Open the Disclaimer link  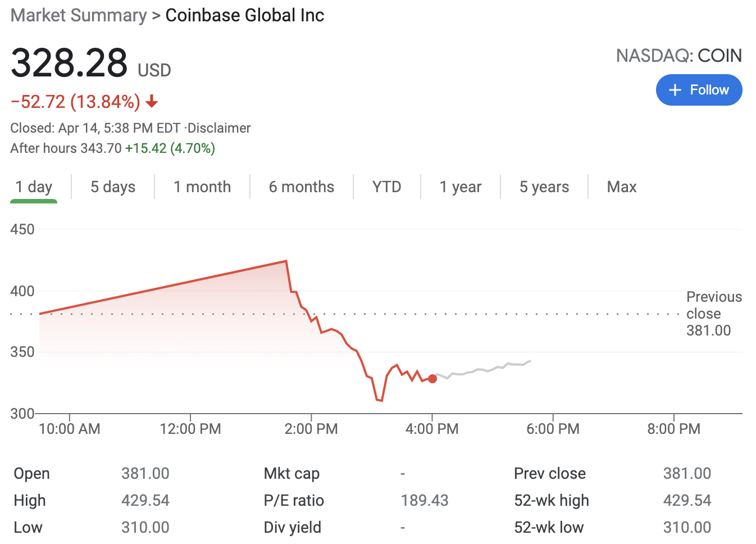[x=219, y=128]
